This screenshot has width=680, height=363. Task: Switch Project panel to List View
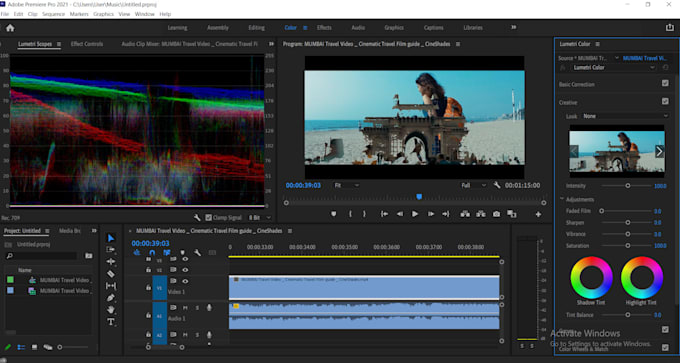coord(21,347)
